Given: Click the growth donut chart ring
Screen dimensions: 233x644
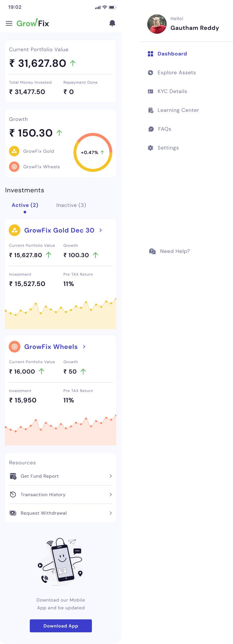Looking at the screenshot, I should click(93, 152).
